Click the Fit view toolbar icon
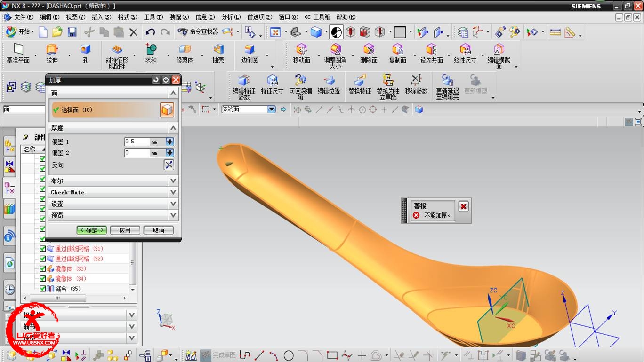The width and height of the screenshot is (644, 362). pyautogui.click(x=275, y=32)
